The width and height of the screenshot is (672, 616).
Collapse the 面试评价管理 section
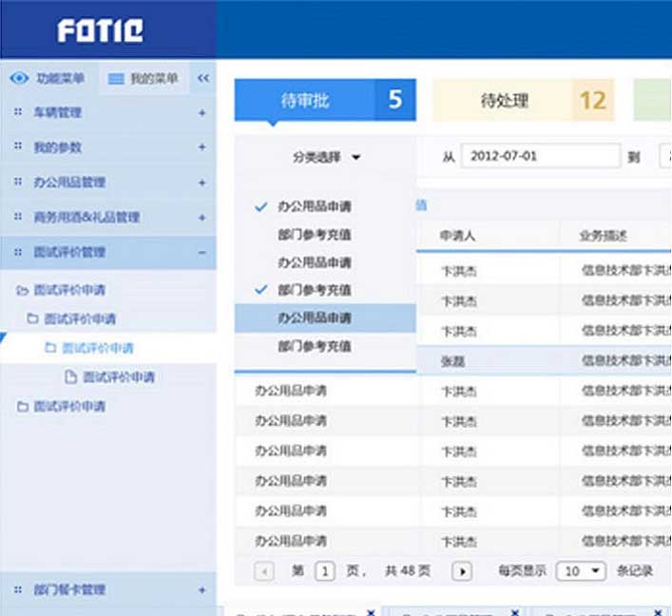(202, 253)
